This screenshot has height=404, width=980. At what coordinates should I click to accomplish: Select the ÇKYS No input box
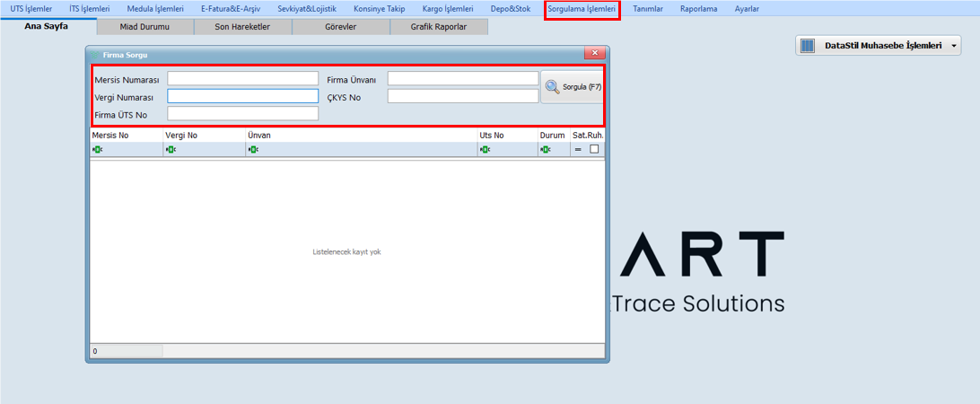click(462, 96)
